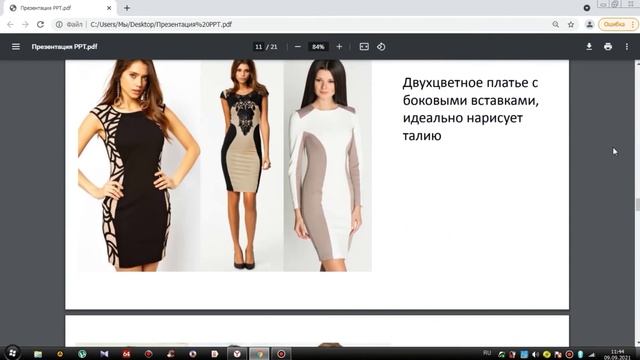Switch to the Chrome taskbar icon
This screenshot has height=360, width=640.
(x=259, y=354)
